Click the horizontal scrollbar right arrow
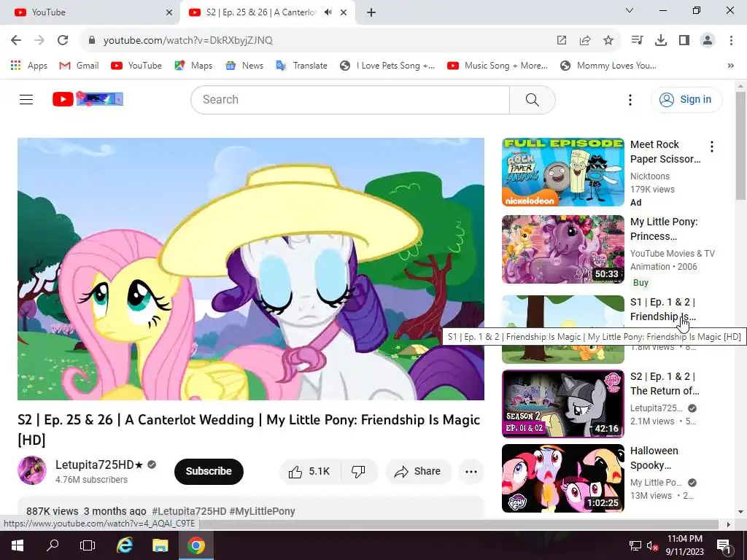 [728, 524]
